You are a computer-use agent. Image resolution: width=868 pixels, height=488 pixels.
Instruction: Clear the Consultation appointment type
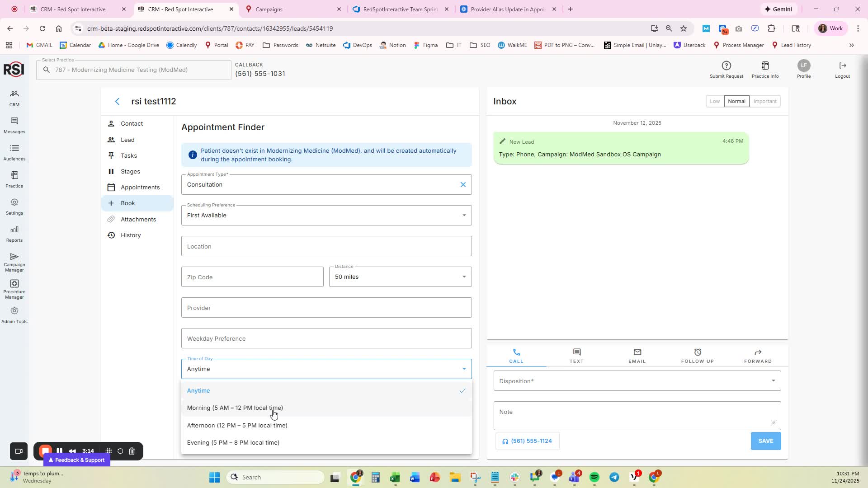click(463, 185)
